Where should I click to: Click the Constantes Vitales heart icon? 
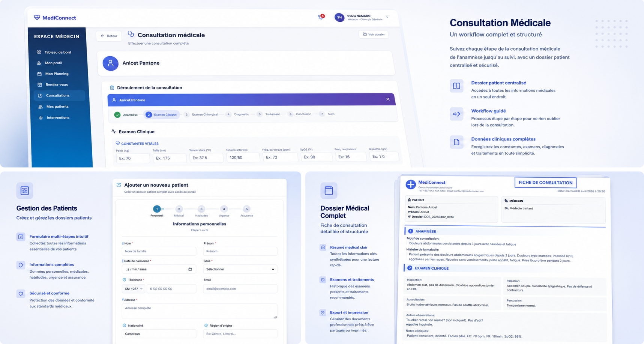118,143
